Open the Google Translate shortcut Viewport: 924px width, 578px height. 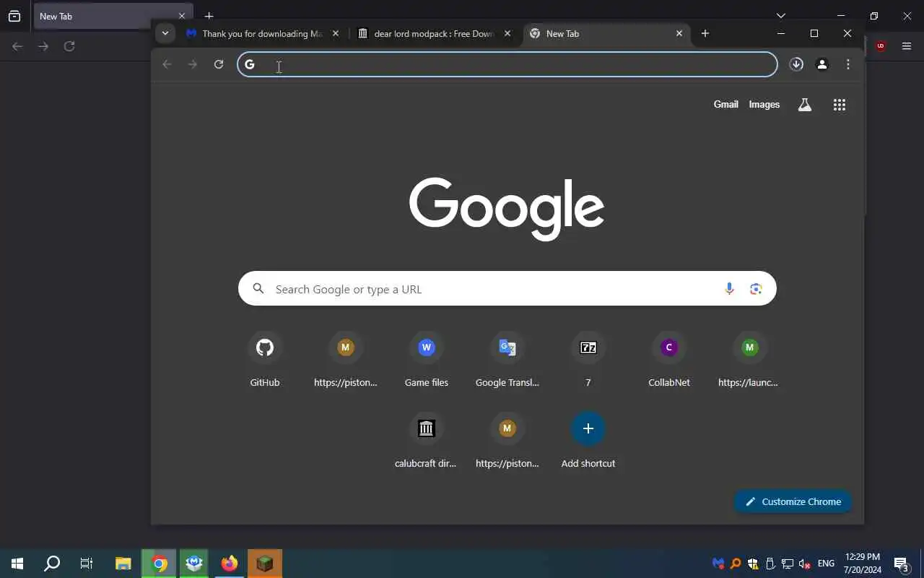click(507, 348)
